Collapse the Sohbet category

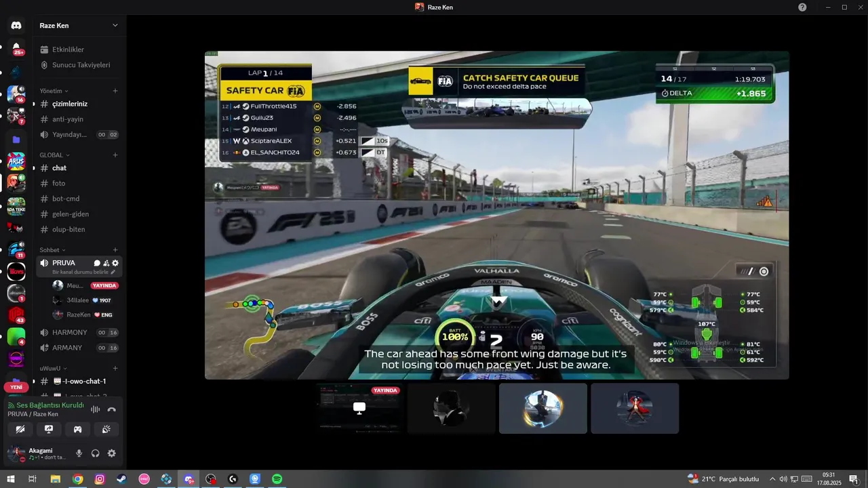click(52, 250)
